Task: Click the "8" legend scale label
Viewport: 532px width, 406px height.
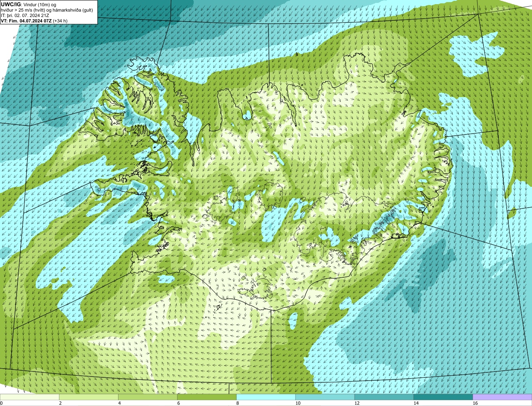Action: pyautogui.click(x=238, y=403)
